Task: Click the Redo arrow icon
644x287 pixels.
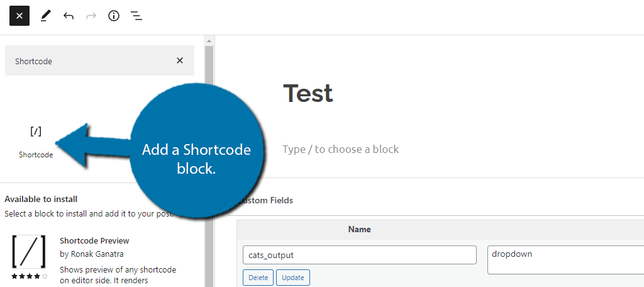Action: click(91, 16)
